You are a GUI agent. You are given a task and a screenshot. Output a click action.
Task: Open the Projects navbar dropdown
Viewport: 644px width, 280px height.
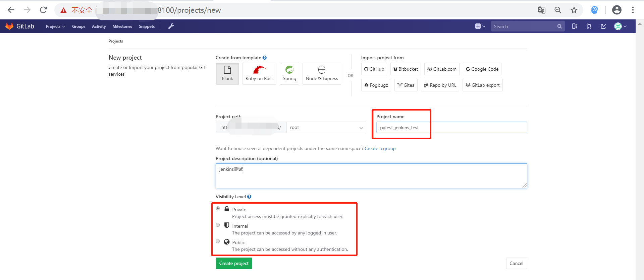pyautogui.click(x=55, y=26)
